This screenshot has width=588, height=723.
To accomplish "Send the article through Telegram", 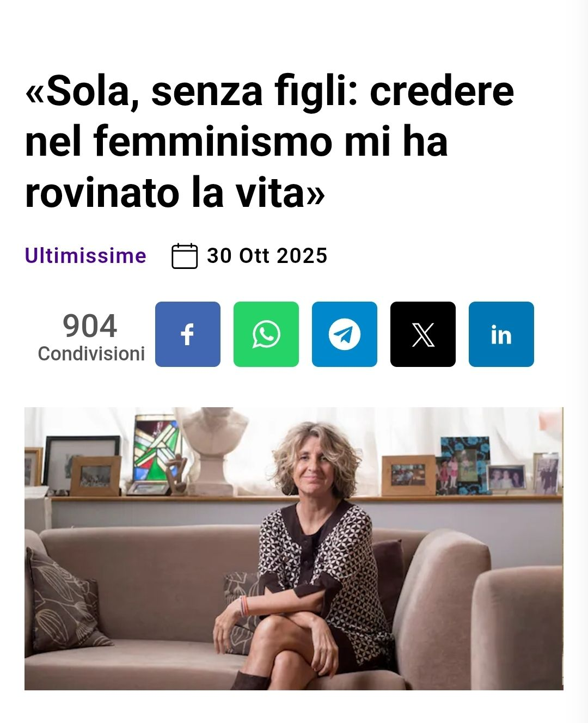I will click(345, 334).
